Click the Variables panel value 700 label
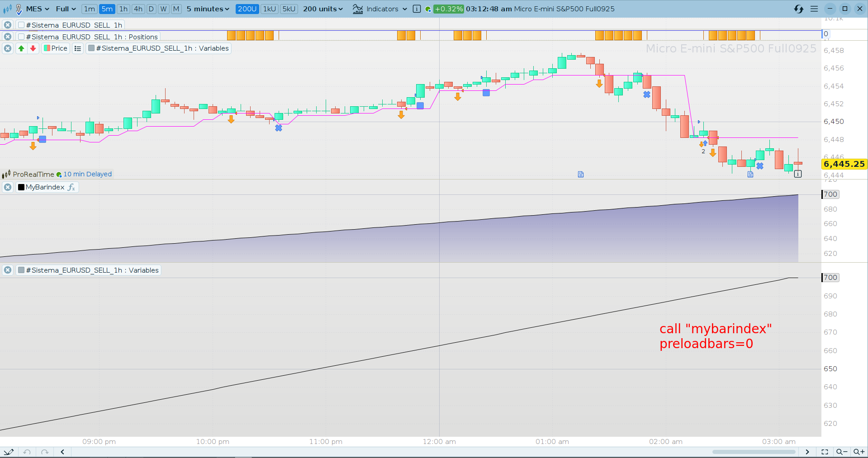 point(830,278)
